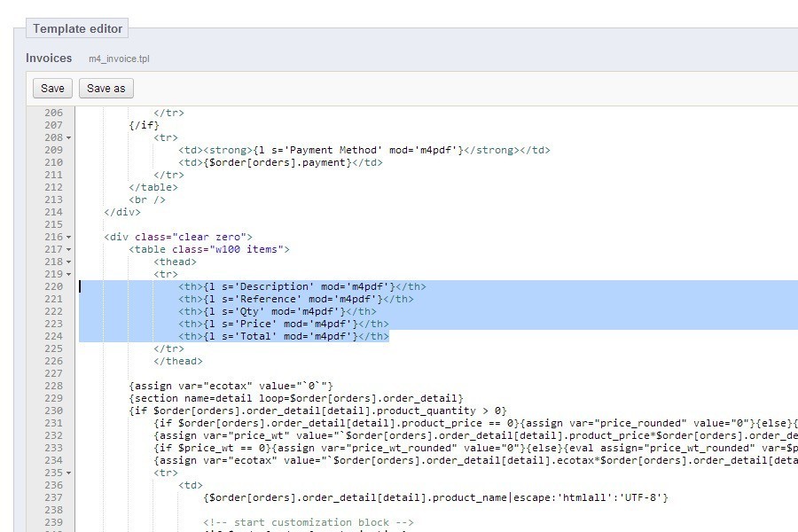Click the </div> line at 214

click(x=122, y=212)
